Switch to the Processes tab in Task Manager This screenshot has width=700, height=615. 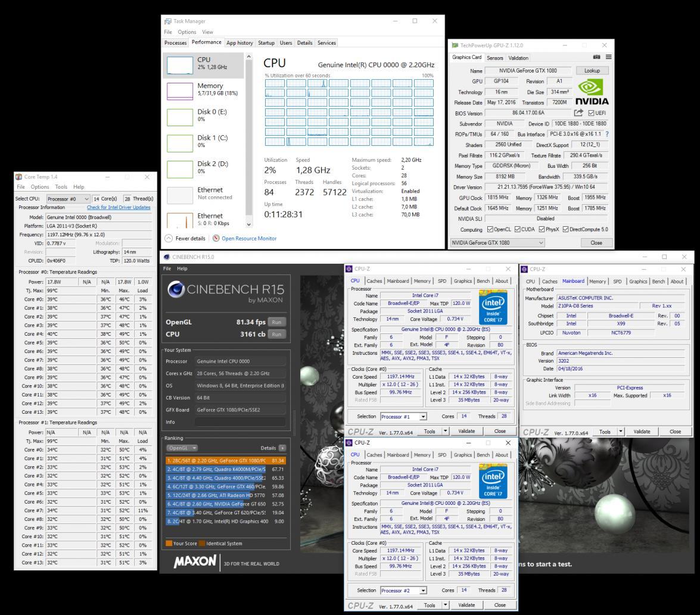point(175,43)
